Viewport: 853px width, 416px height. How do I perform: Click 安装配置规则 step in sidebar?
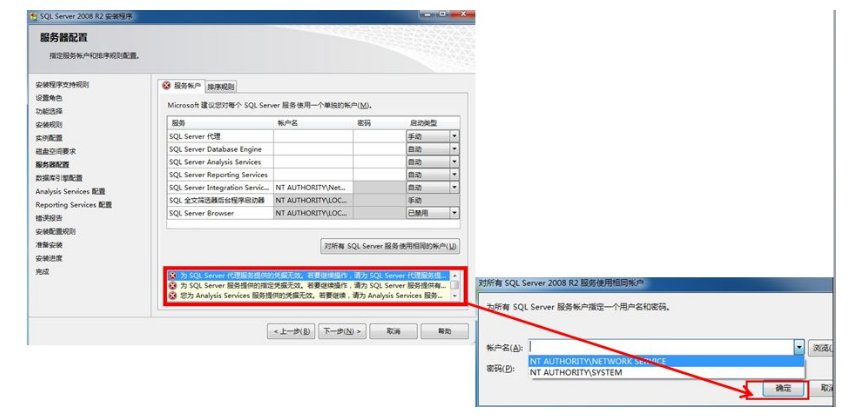point(55,232)
